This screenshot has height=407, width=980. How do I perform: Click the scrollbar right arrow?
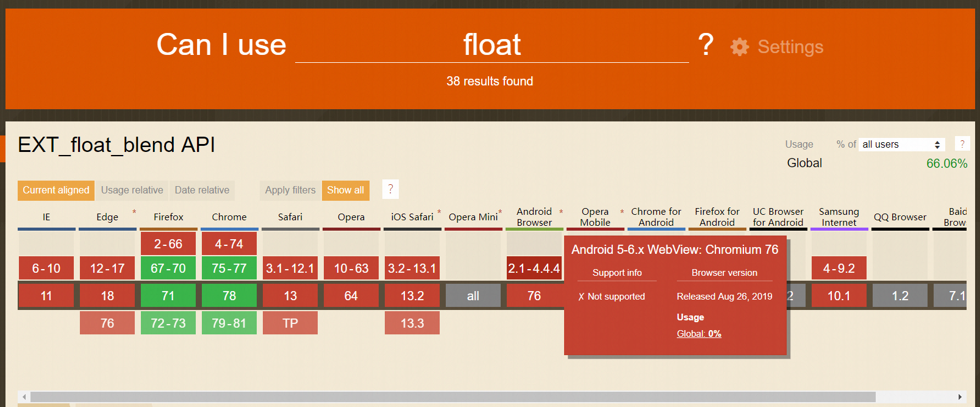coord(960,397)
